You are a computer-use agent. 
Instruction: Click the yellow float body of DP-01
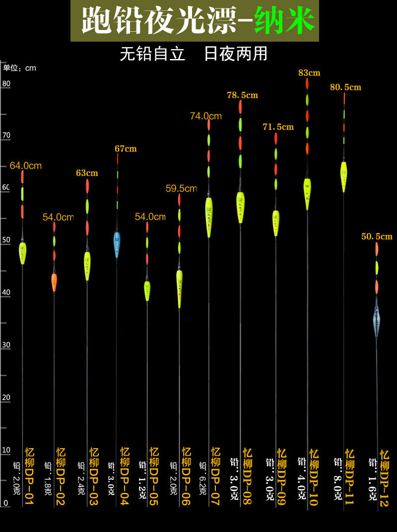(22, 253)
